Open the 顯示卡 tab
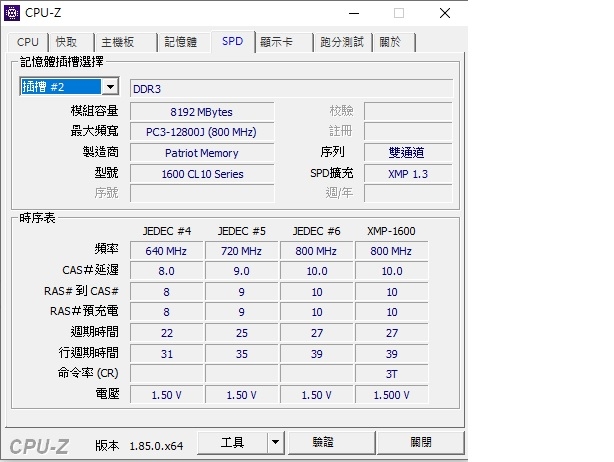 point(284,42)
